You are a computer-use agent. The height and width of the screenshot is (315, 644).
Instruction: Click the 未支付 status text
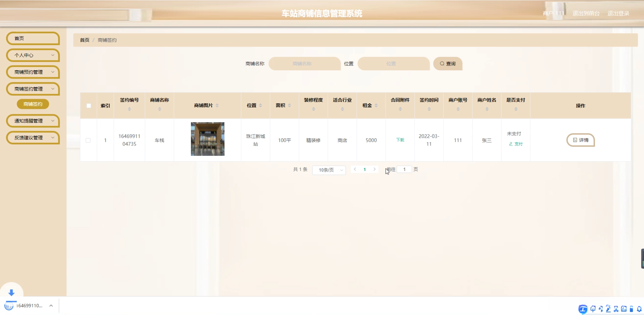514,133
